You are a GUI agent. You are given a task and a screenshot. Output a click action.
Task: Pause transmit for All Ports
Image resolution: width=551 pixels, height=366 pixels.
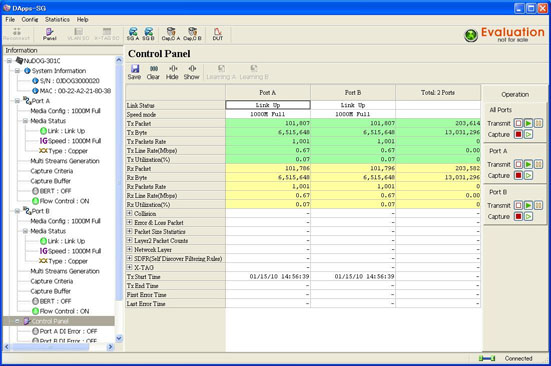point(539,123)
